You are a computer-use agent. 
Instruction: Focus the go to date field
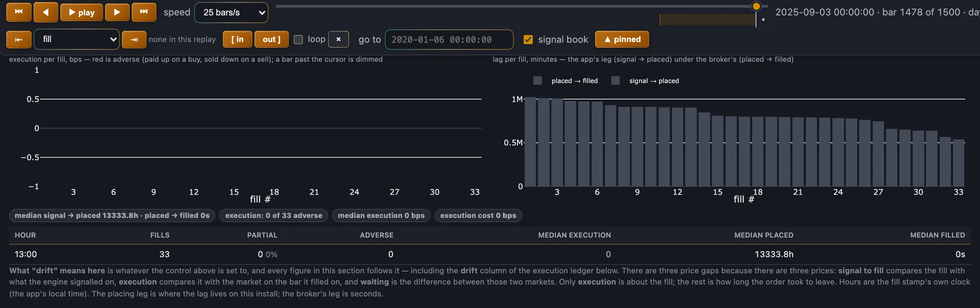(449, 40)
